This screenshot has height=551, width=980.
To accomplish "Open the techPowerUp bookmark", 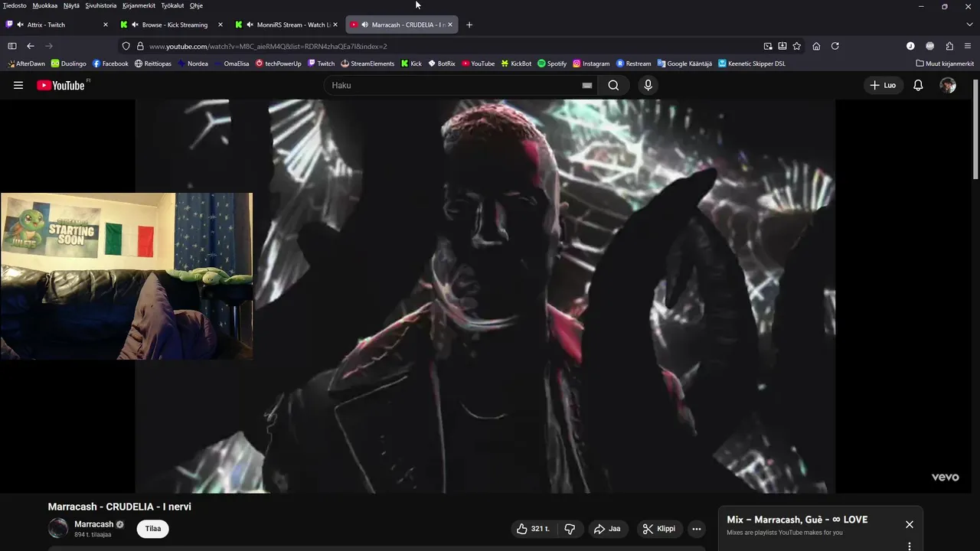I will (x=279, y=64).
